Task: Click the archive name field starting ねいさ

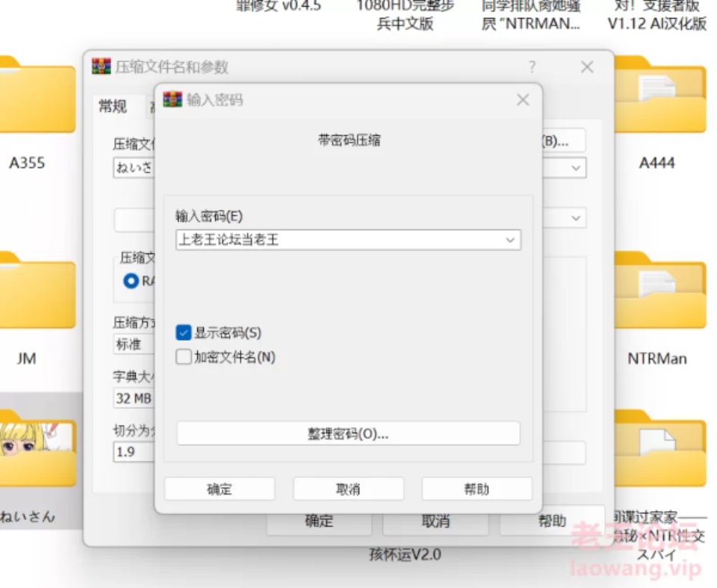Action: tap(134, 167)
